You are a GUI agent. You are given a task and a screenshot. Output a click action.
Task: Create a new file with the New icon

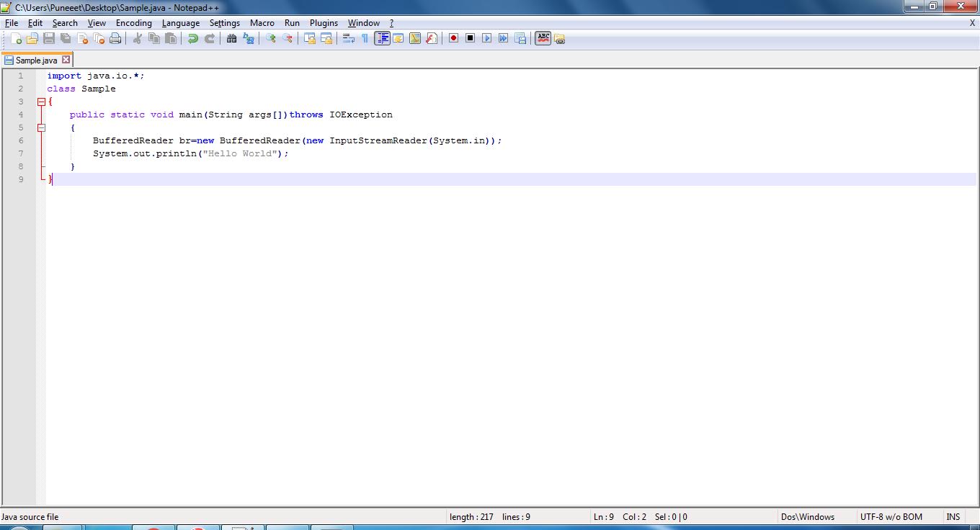pyautogui.click(x=17, y=38)
